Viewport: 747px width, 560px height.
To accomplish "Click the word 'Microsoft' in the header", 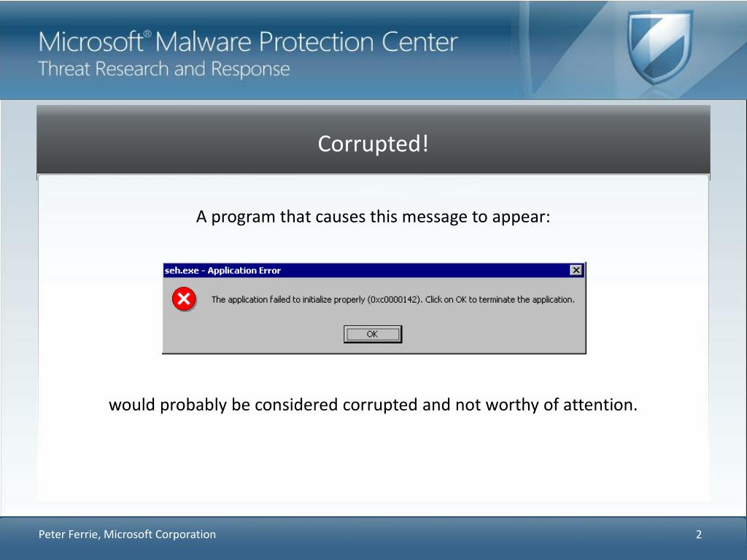I will click(x=90, y=42).
